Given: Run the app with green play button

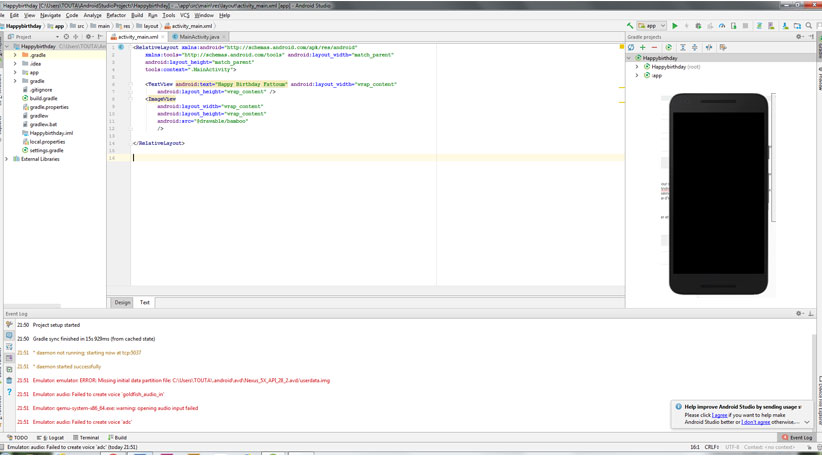Looking at the screenshot, I should [675, 26].
